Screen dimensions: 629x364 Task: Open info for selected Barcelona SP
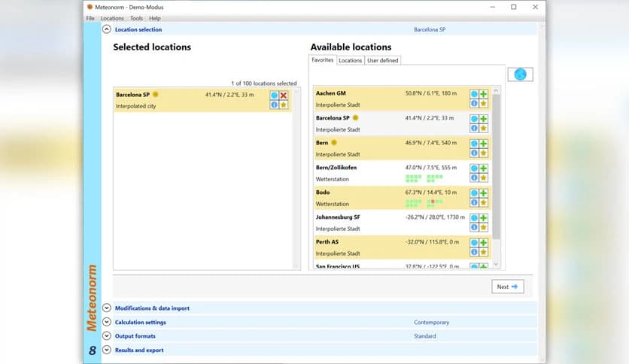[274, 105]
